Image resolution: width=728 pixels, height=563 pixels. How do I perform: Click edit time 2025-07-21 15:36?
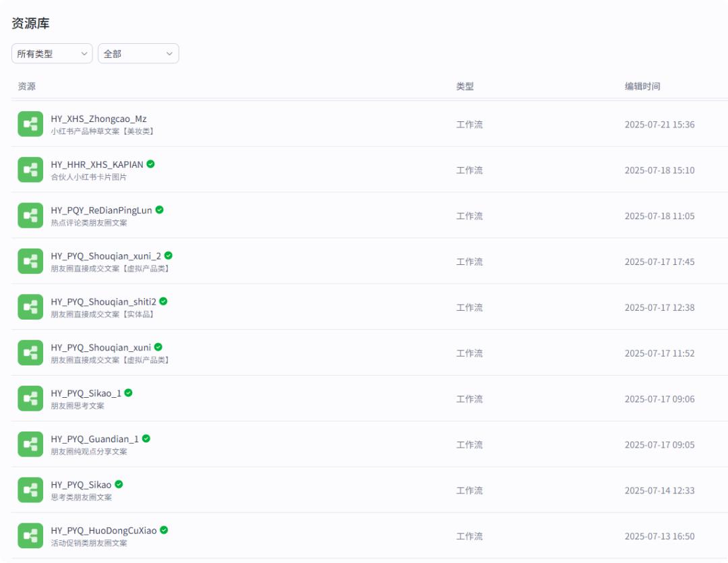pyautogui.click(x=659, y=125)
